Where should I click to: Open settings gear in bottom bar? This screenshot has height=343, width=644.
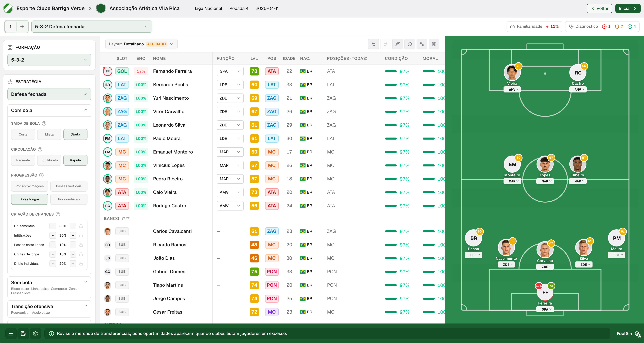(35, 334)
